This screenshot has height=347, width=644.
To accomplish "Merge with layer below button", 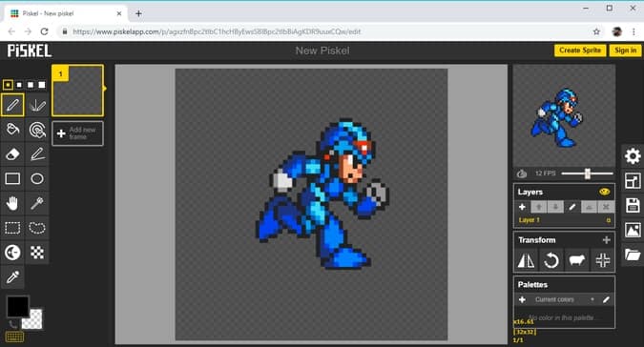I will point(589,207).
